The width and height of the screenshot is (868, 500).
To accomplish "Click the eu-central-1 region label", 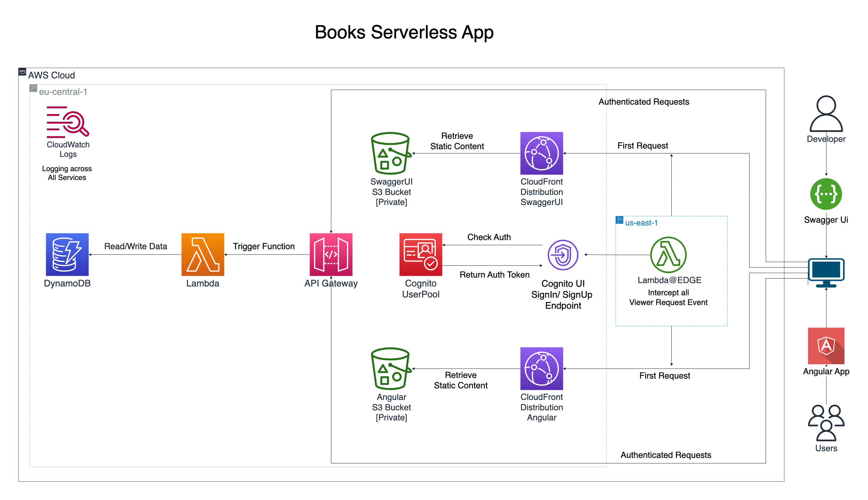I will 63,92.
